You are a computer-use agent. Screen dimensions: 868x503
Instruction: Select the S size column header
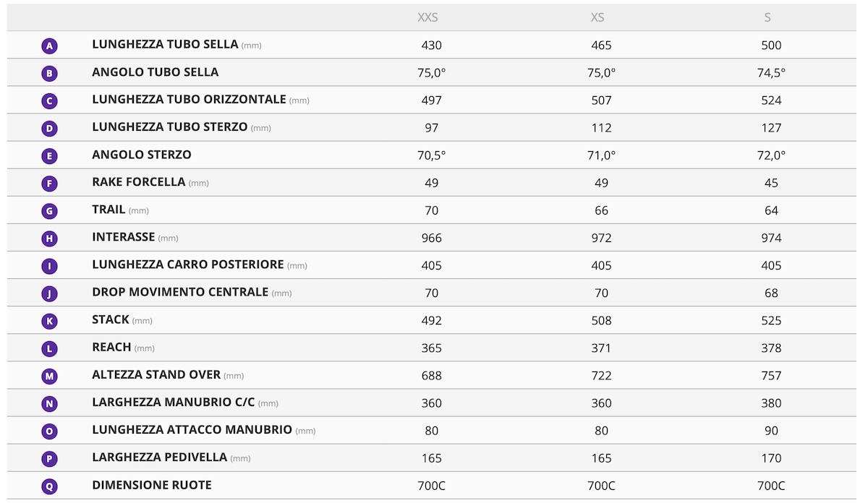point(767,17)
